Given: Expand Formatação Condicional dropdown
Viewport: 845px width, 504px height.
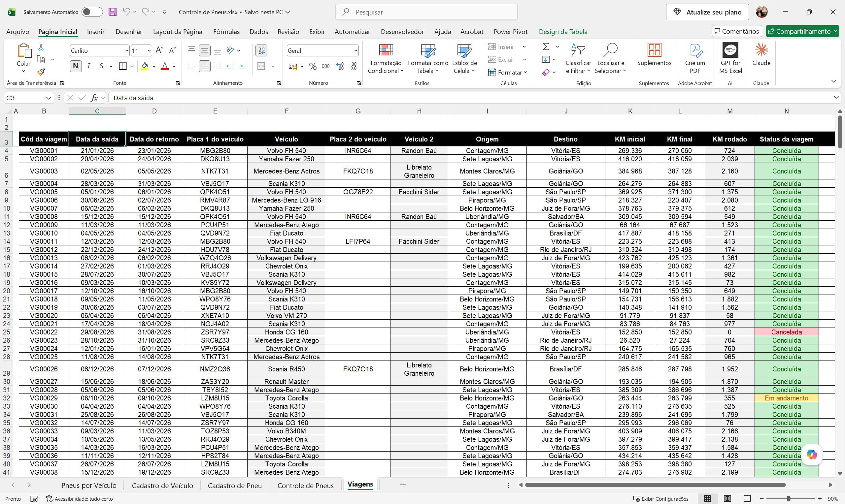Looking at the screenshot, I should click(x=386, y=67).
